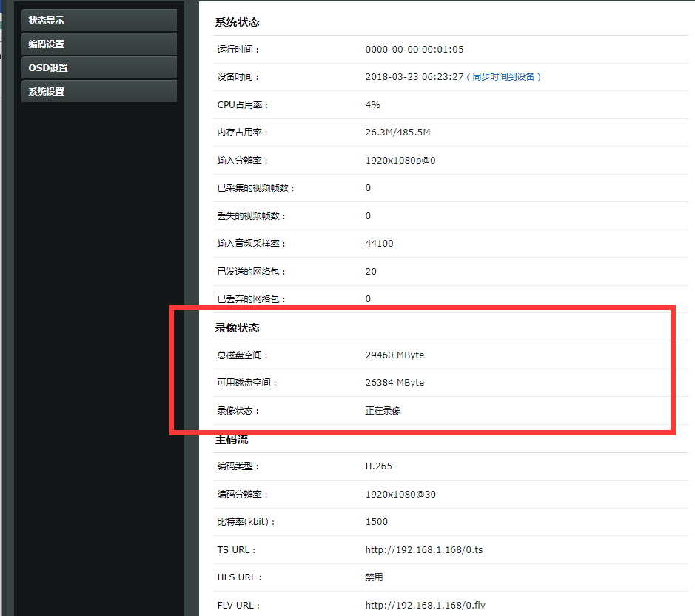Click the memory usage value 26.3M/485.5M
The height and width of the screenshot is (616, 695).
pyautogui.click(x=397, y=133)
